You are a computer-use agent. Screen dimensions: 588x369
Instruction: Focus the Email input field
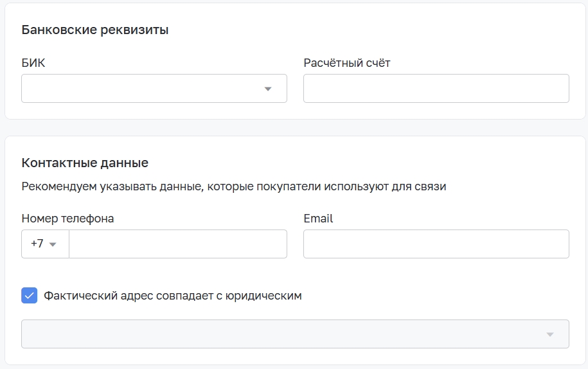436,244
